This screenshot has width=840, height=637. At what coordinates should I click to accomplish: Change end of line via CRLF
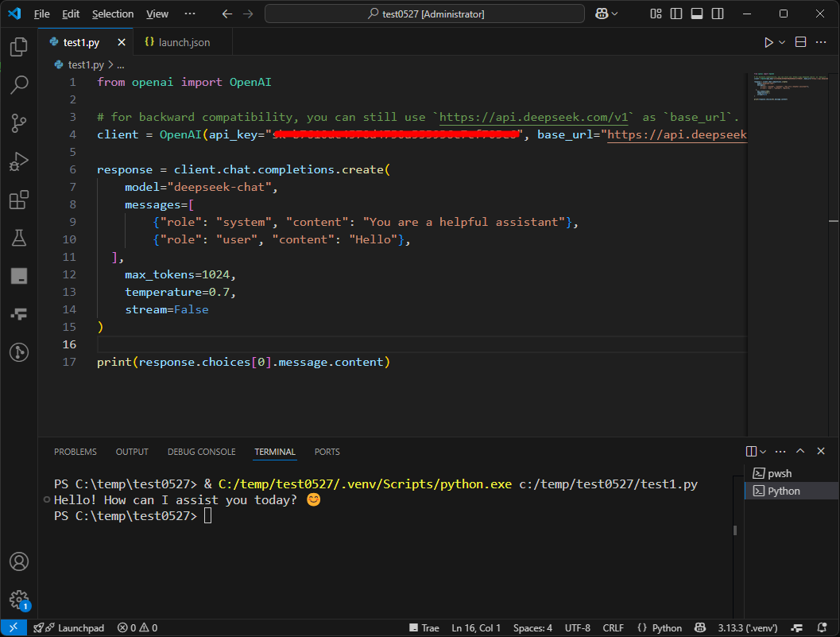coord(613,628)
